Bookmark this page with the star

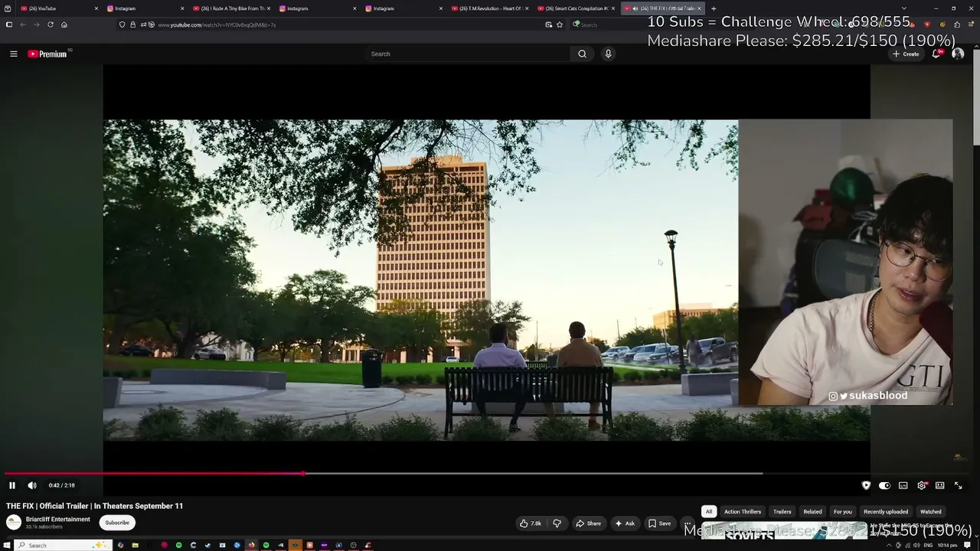click(560, 24)
